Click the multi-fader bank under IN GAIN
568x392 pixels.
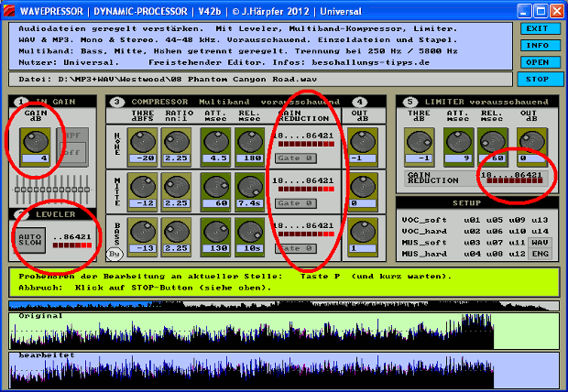pos(52,190)
